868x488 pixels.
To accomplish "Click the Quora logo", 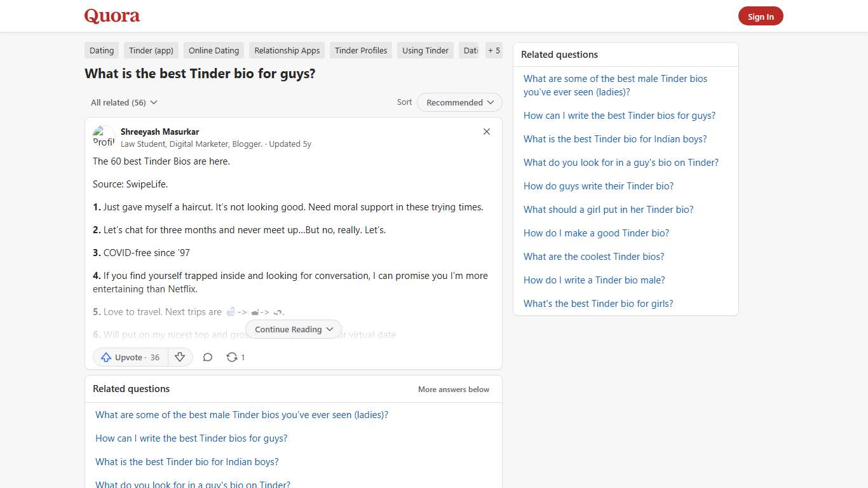I will pyautogui.click(x=112, y=16).
